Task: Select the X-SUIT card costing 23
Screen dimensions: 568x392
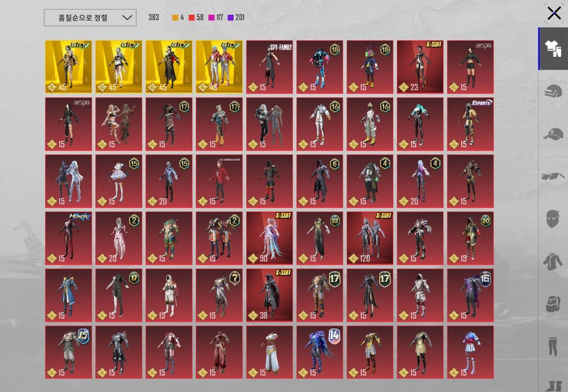Action: click(x=420, y=67)
